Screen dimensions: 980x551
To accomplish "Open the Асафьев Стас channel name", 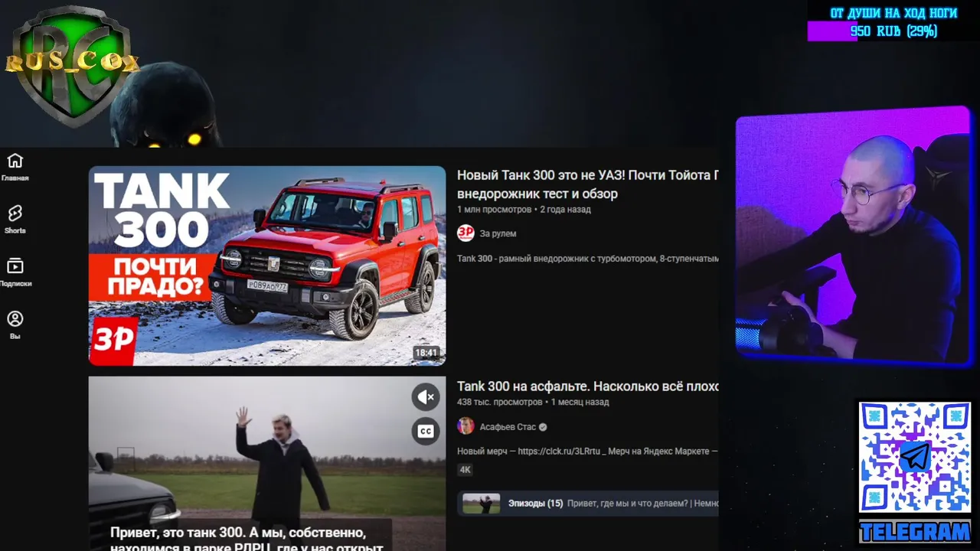I will click(508, 427).
